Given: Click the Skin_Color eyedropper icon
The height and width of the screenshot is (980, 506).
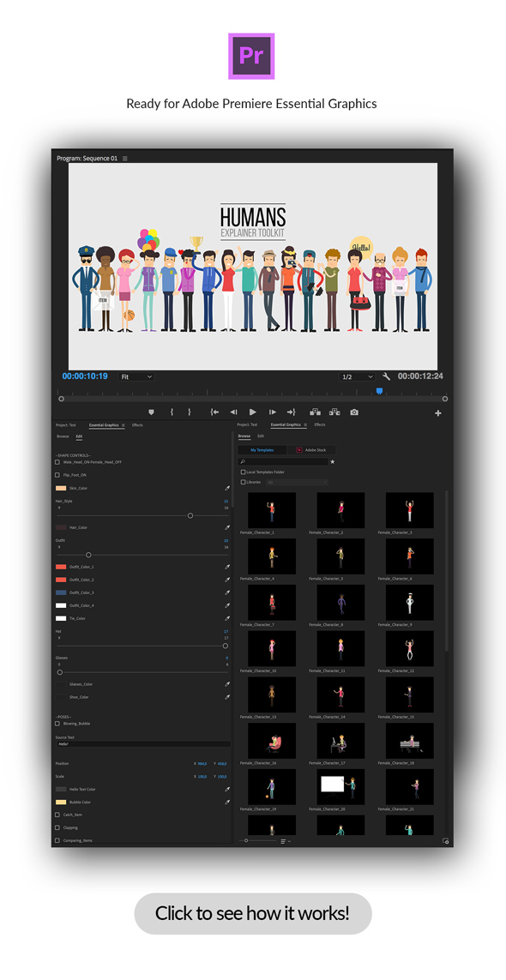Looking at the screenshot, I should pos(227,488).
